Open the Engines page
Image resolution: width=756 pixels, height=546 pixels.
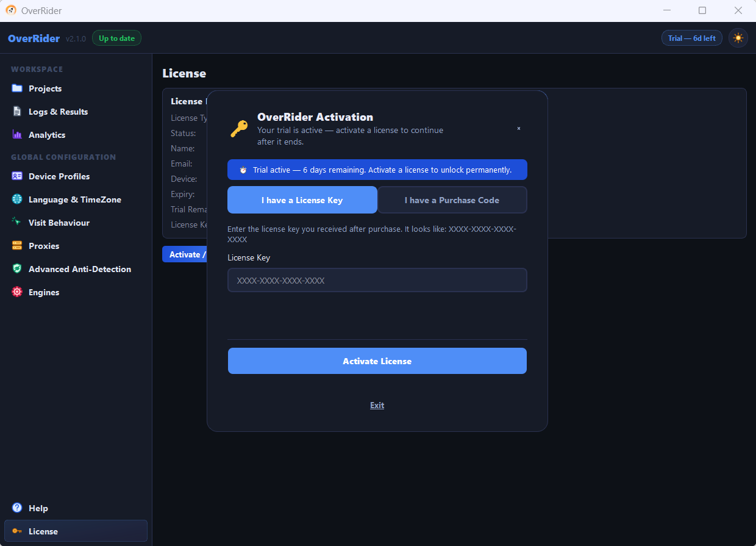coord(76,292)
